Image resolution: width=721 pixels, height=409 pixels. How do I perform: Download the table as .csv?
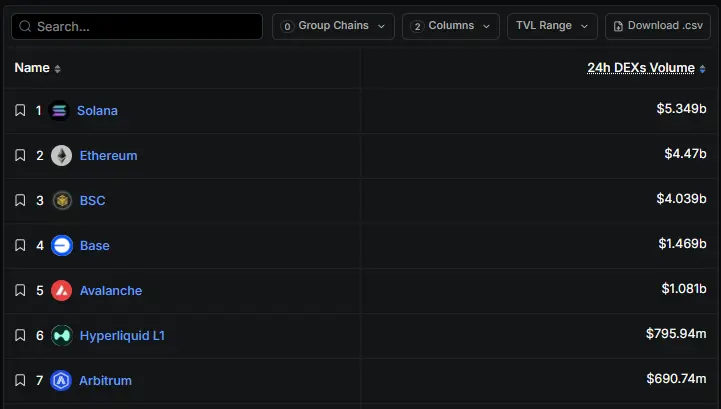click(658, 26)
